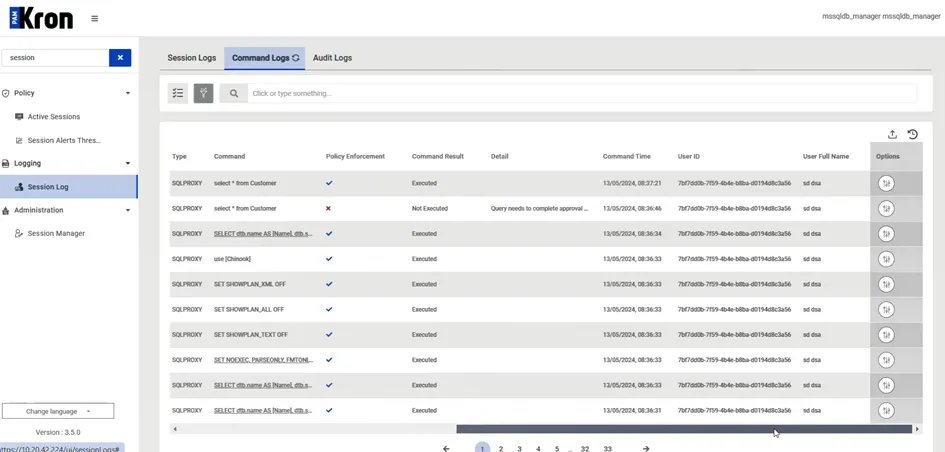
Task: Click the magnifier search icon
Action: [234, 93]
